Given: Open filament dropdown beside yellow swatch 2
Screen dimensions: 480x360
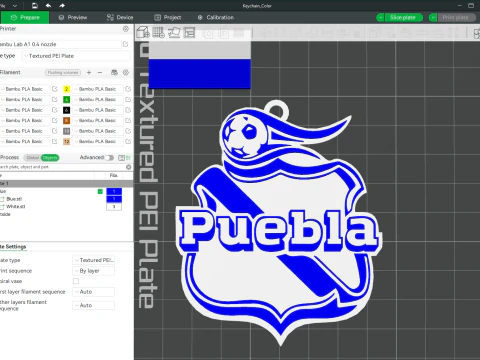Looking at the screenshot, I should pyautogui.click(x=98, y=89).
